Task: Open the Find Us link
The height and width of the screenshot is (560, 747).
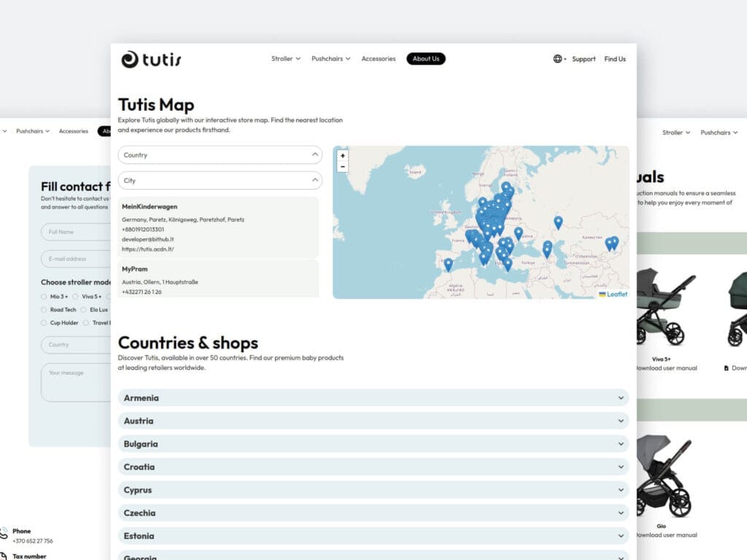Action: pyautogui.click(x=615, y=59)
